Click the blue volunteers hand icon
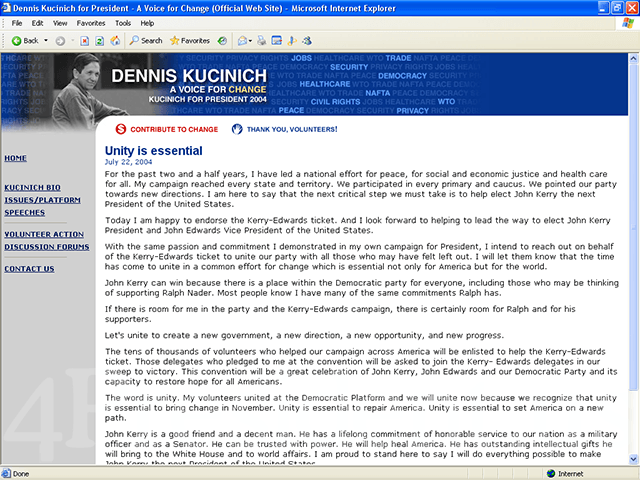This screenshot has height=480, width=640. [x=237, y=129]
